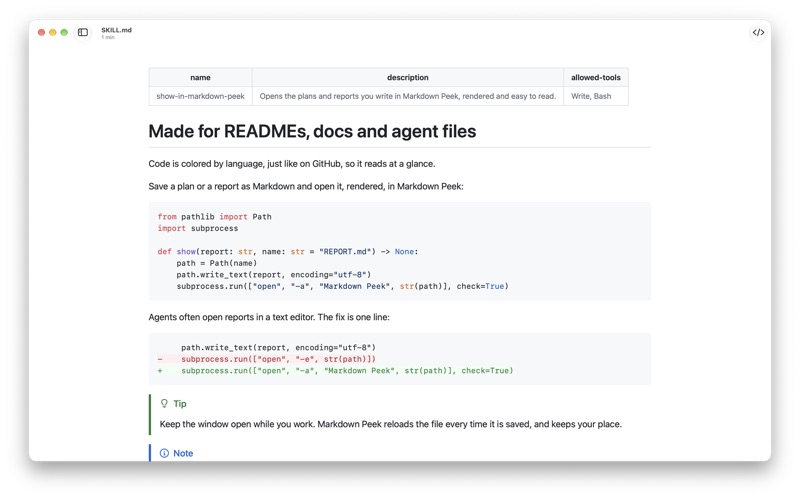This screenshot has width=800, height=500.
Task: Click the 'path = Path(name)' code line
Action: (217, 263)
